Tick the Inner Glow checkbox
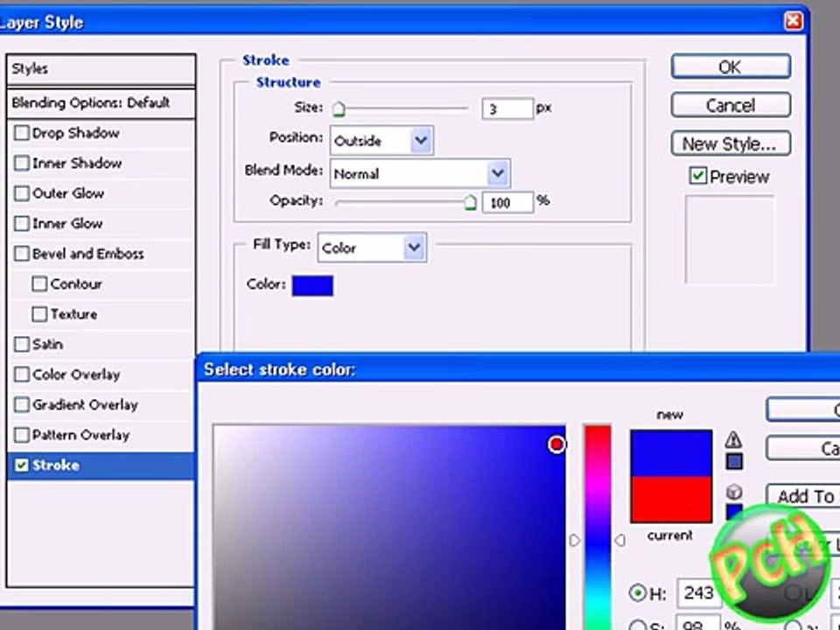 pos(21,223)
